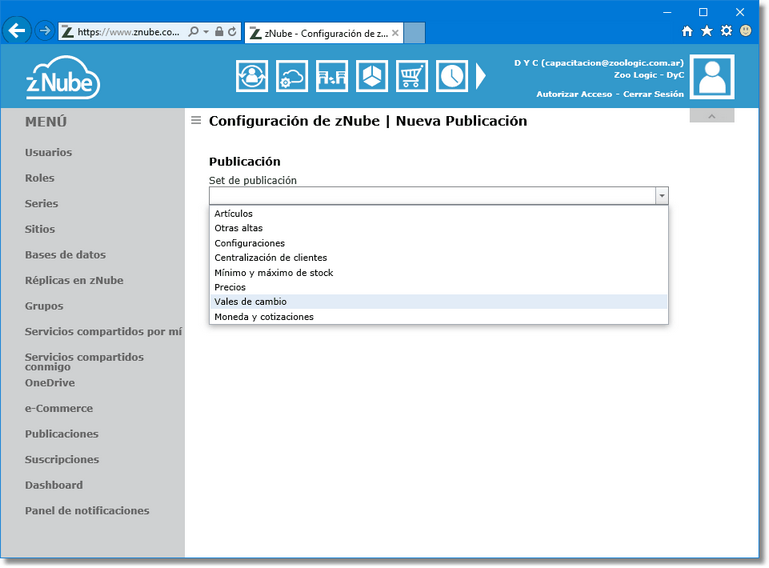
Task: Open Series in the side menu
Action: tap(42, 204)
